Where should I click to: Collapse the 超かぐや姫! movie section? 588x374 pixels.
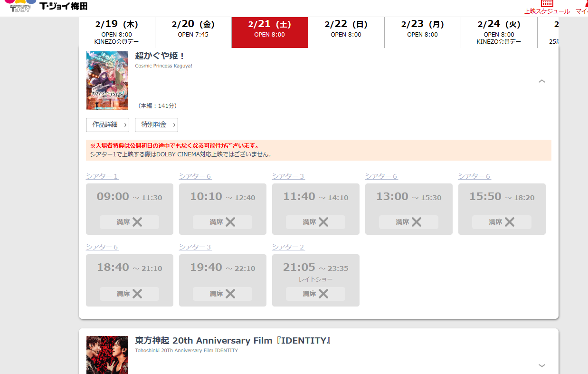[x=542, y=81]
